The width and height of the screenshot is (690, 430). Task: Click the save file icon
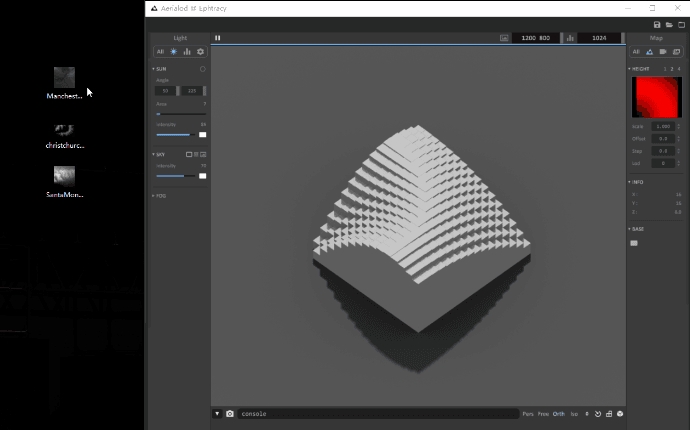coord(657,24)
